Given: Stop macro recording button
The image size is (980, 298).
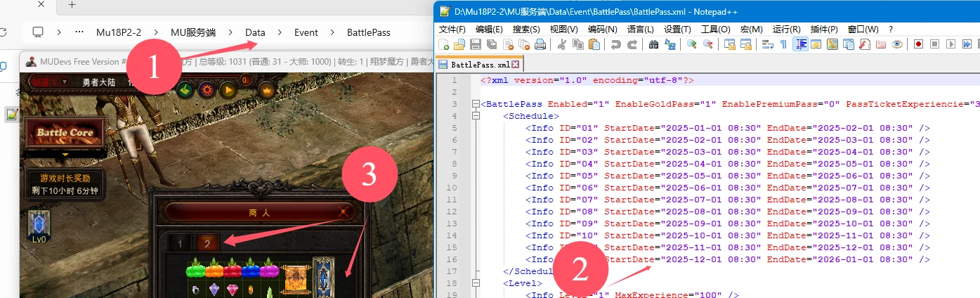Looking at the screenshot, I should coord(935,44).
